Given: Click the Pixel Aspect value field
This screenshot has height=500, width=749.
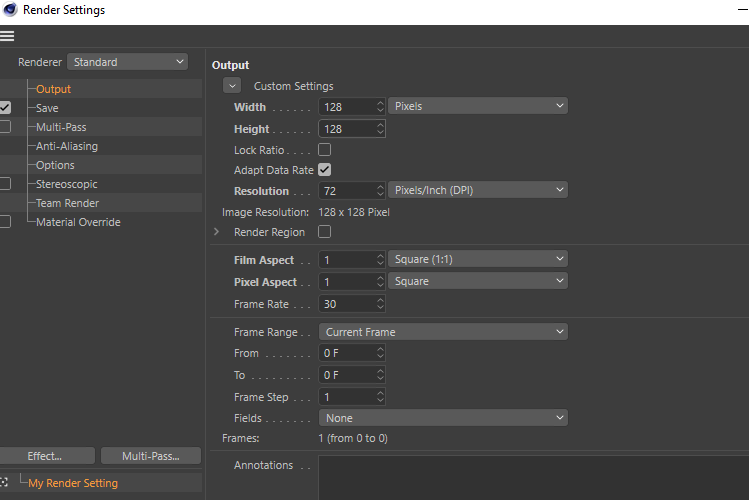Looking at the screenshot, I should pyautogui.click(x=347, y=282).
